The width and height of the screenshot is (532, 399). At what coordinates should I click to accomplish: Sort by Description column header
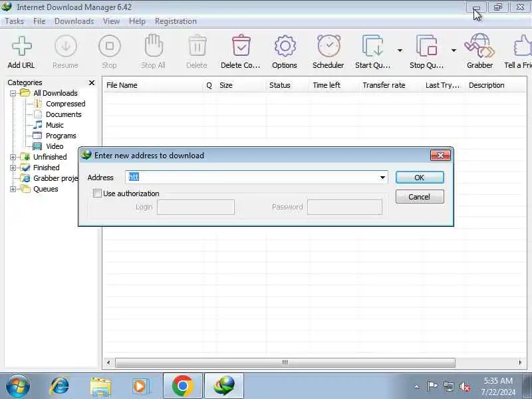click(x=495, y=85)
